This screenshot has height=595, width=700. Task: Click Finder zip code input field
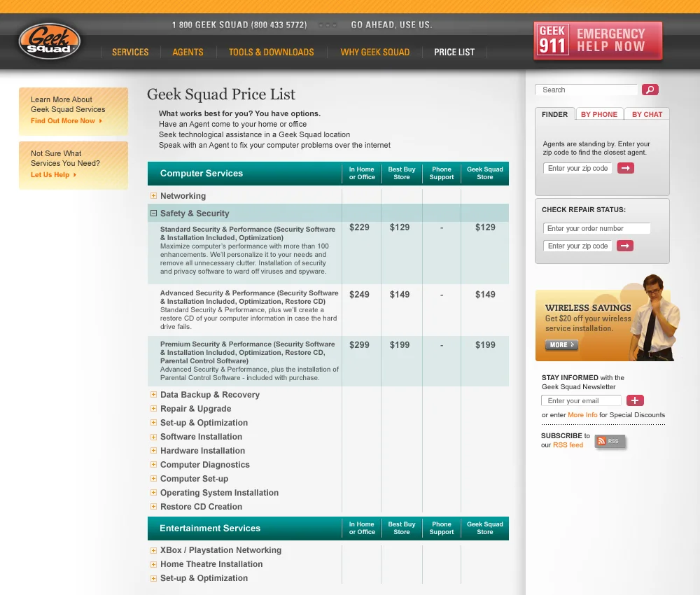click(x=577, y=168)
